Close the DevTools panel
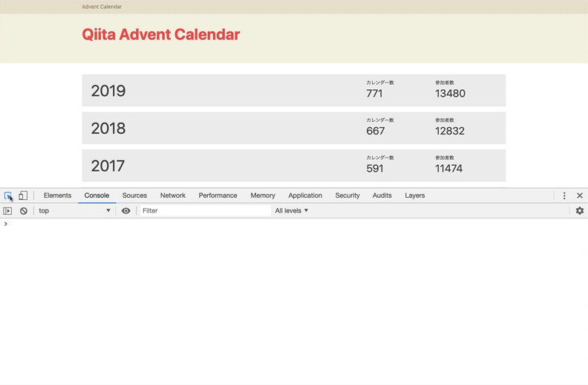This screenshot has height=385, width=588. click(x=580, y=195)
